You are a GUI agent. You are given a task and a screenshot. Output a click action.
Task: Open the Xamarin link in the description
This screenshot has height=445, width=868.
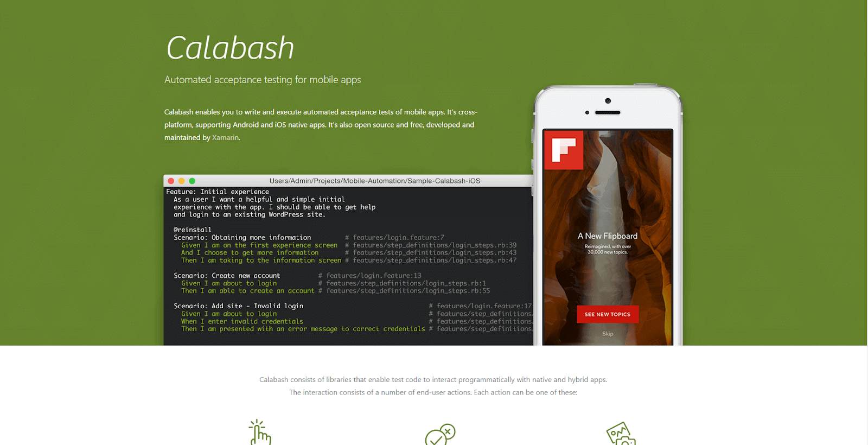[225, 138]
